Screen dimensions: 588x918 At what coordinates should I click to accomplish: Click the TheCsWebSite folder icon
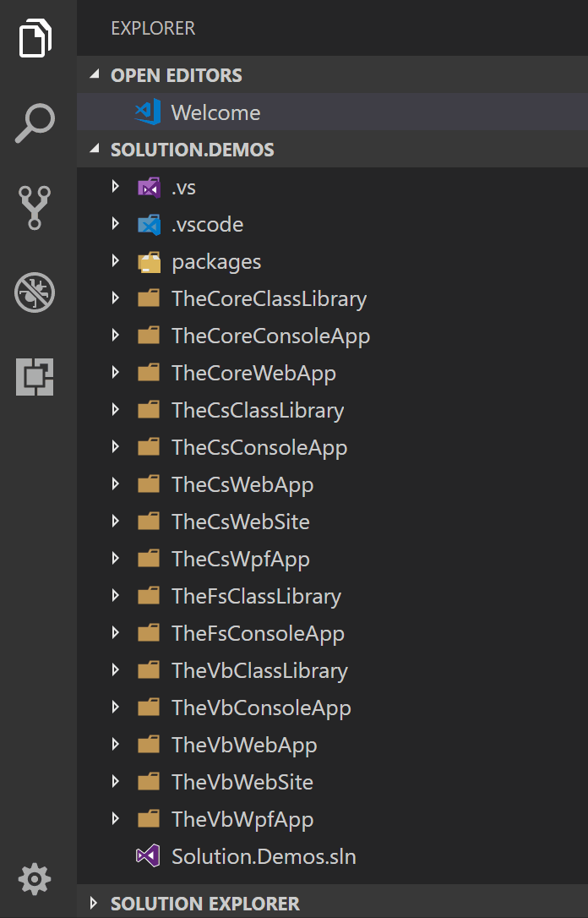pyautogui.click(x=149, y=521)
